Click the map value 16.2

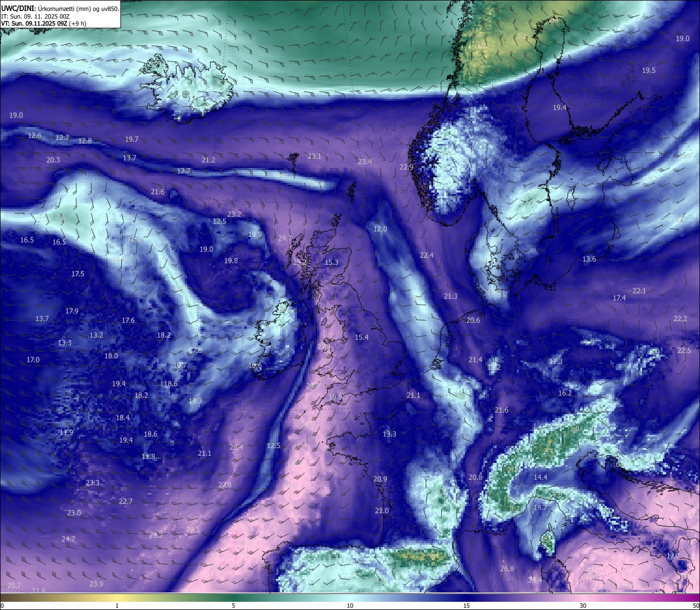565,393
